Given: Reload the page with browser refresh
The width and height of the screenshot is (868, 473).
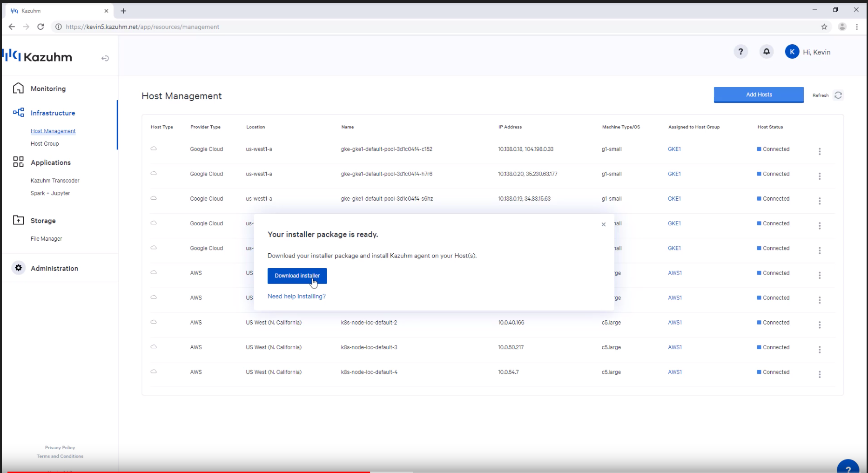Looking at the screenshot, I should 40,27.
